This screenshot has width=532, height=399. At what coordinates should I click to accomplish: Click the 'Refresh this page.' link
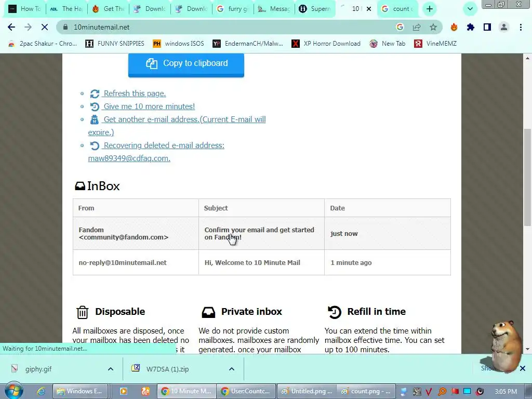(x=135, y=94)
